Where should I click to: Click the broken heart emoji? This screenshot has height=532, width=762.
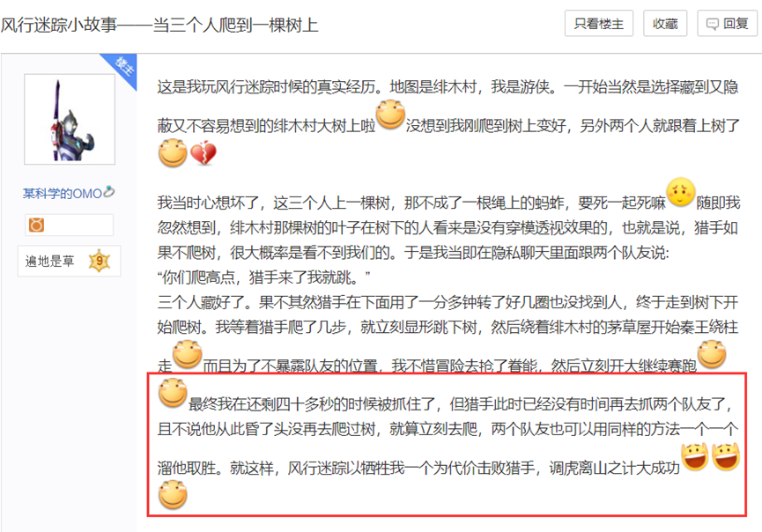(203, 157)
